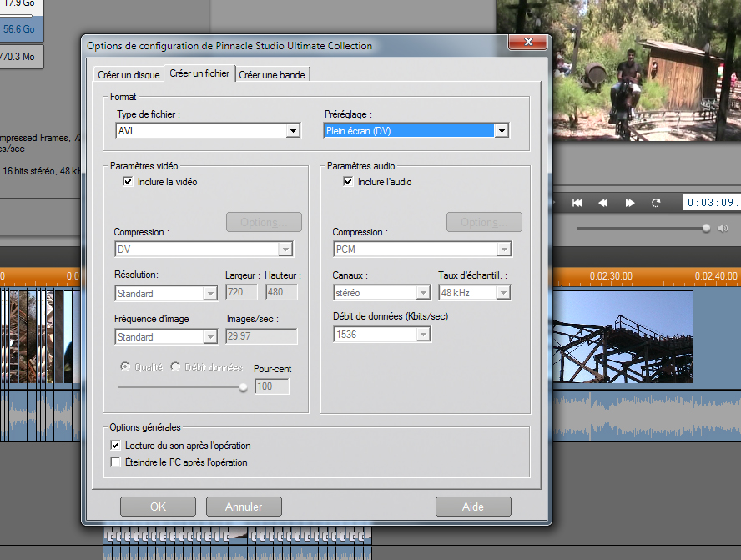741x560 pixels.
Task: Switch to the Créer une bande tab
Action: click(272, 74)
